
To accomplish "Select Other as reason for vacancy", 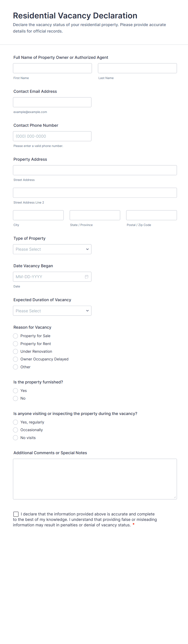I will pos(16,367).
